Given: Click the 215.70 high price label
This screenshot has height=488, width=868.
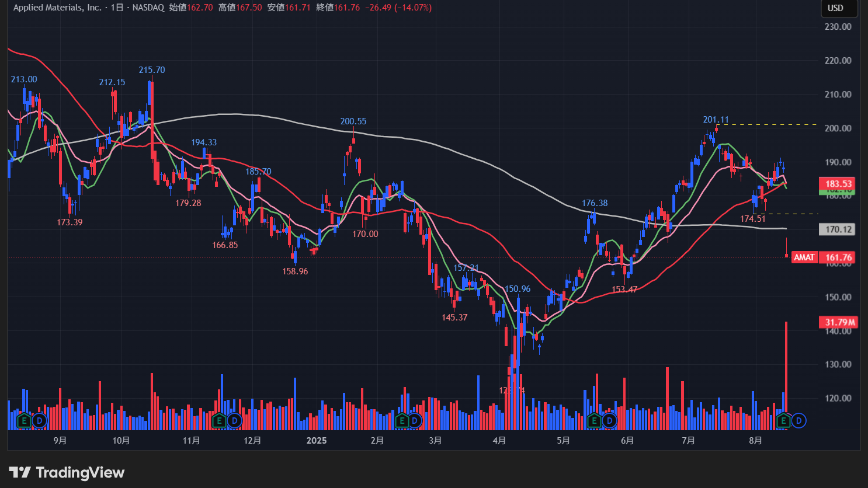Looking at the screenshot, I should [x=152, y=70].
